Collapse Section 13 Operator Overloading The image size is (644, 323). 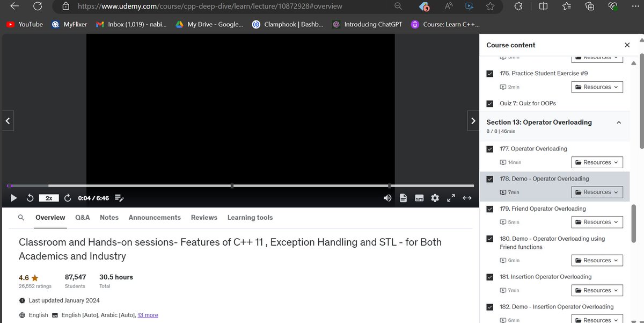point(619,123)
